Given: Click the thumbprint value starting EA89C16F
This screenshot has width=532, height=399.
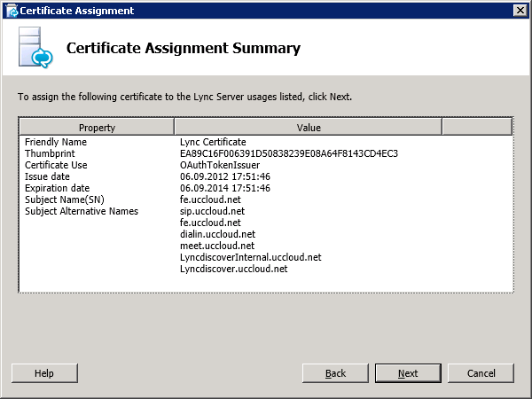Looking at the screenshot, I should pyautogui.click(x=289, y=153).
